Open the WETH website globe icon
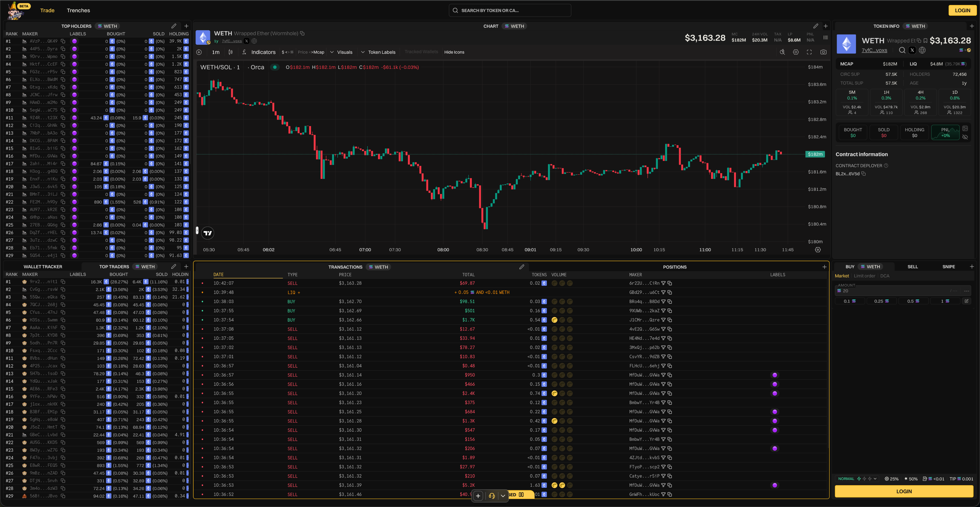Image resolution: width=980 pixels, height=507 pixels. click(922, 50)
